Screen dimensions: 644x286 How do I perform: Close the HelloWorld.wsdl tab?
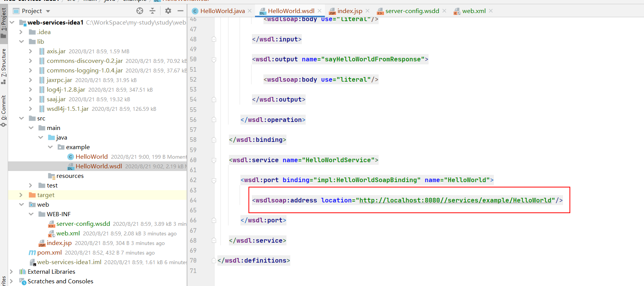tap(320, 11)
